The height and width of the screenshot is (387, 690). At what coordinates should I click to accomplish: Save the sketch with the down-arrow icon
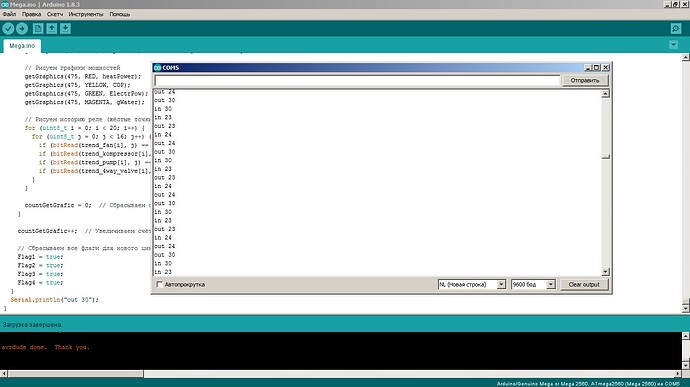coord(65,29)
